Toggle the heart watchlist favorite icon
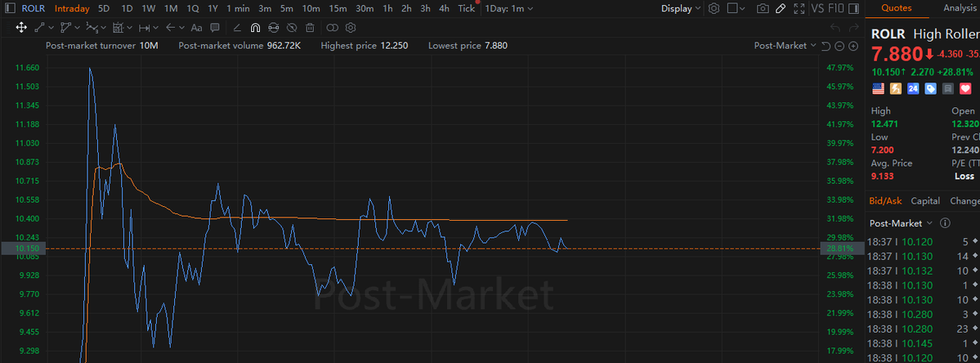 tap(965, 89)
